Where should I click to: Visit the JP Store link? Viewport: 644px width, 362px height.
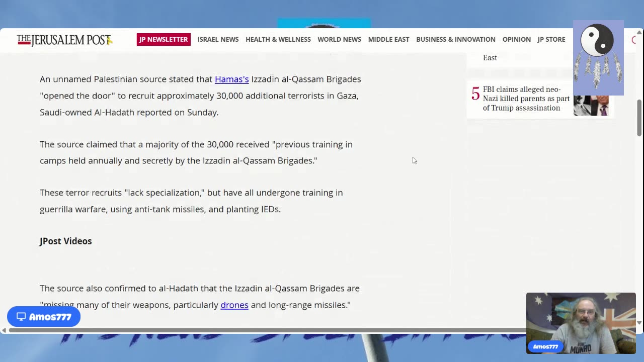click(551, 39)
